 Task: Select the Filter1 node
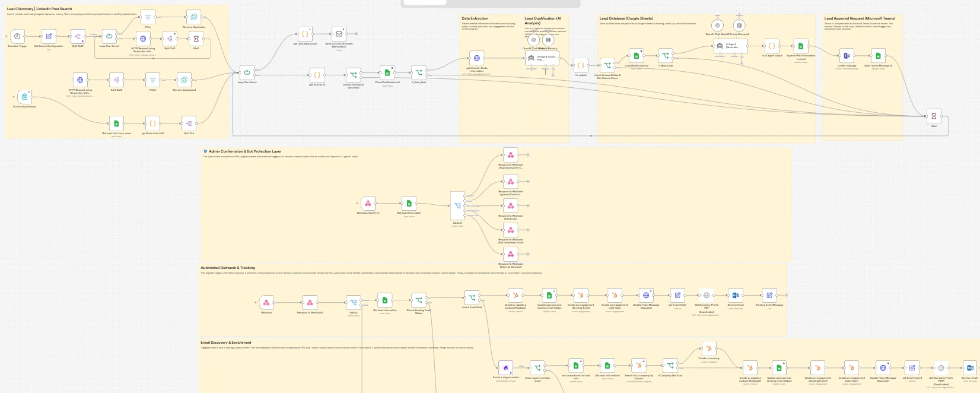coord(152,80)
